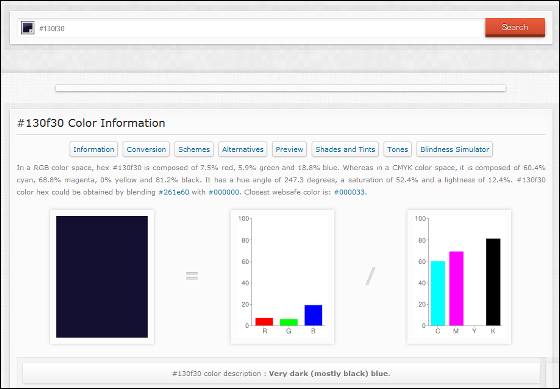Switch to the Tones tab
This screenshot has width=560, height=389.
click(x=398, y=149)
